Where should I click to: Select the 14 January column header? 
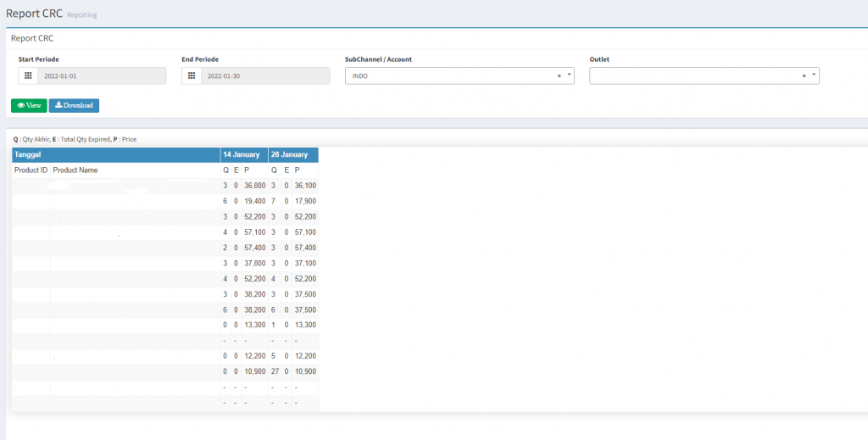(x=242, y=155)
